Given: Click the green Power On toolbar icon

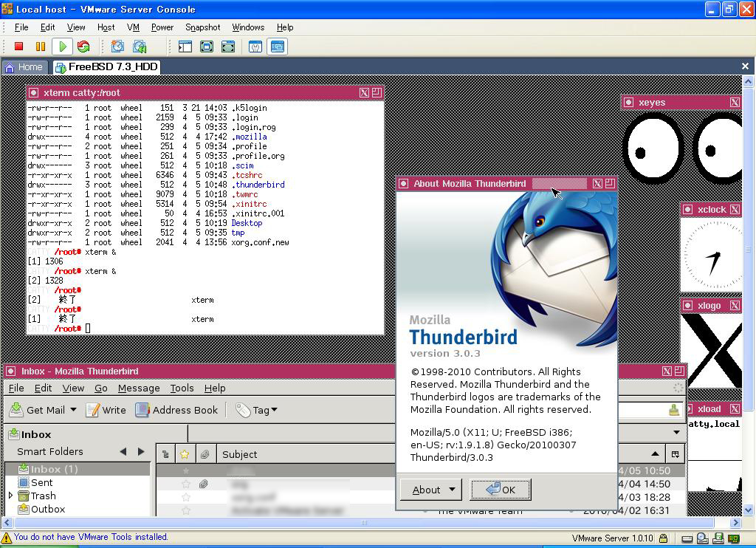Looking at the screenshot, I should tap(62, 47).
